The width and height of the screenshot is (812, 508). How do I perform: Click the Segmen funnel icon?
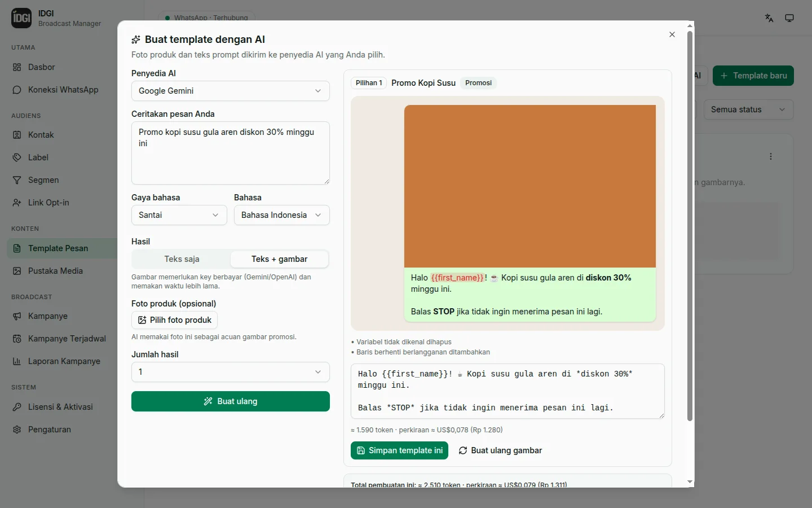[x=17, y=180]
